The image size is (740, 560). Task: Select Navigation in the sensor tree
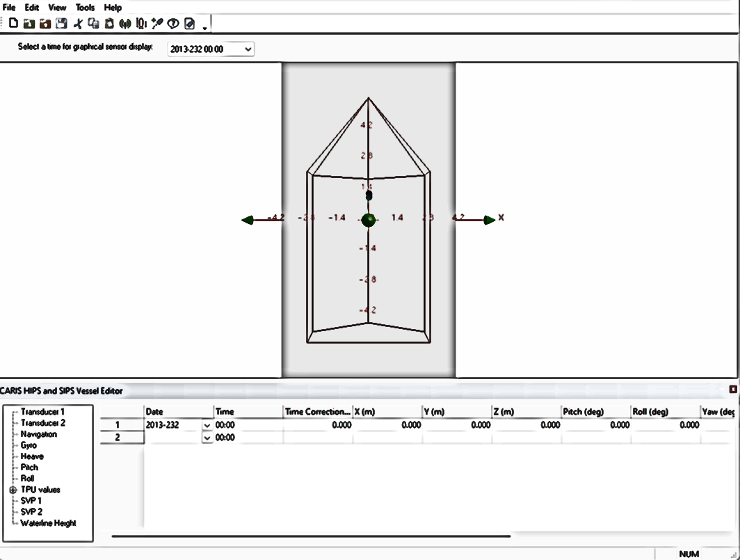39,434
